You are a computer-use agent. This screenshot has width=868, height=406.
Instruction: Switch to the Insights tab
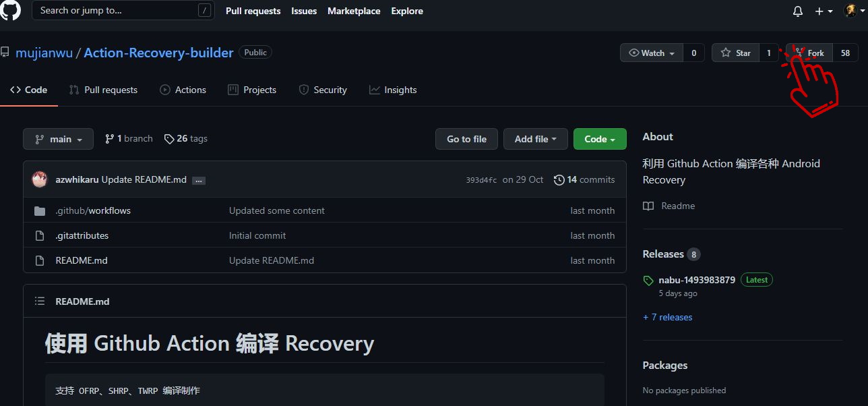pos(393,90)
